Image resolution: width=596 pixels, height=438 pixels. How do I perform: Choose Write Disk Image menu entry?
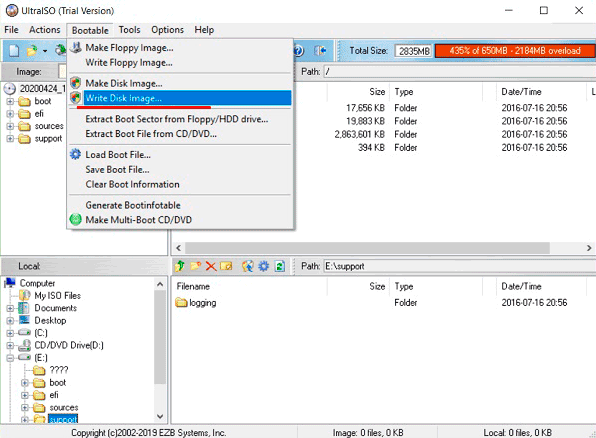pos(180,98)
